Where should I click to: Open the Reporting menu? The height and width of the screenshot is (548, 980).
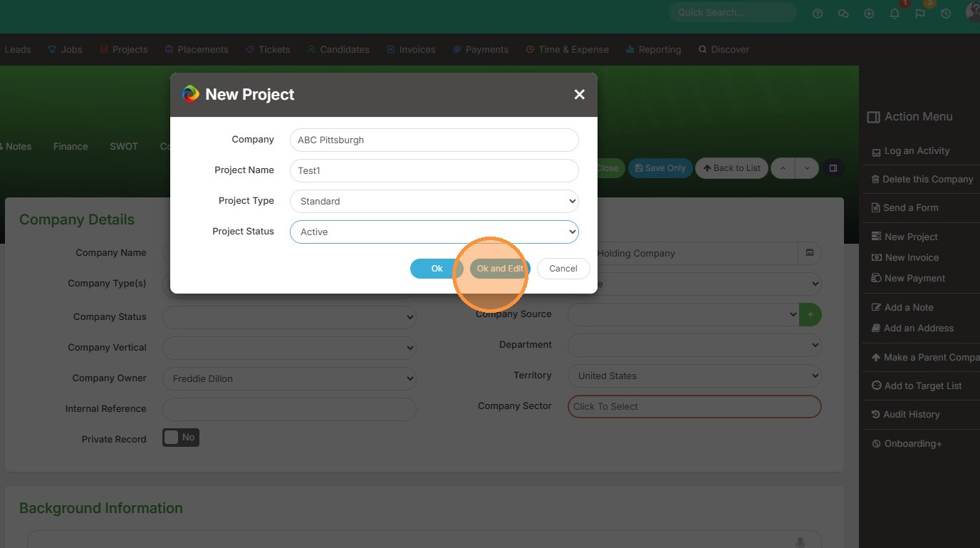pos(653,49)
